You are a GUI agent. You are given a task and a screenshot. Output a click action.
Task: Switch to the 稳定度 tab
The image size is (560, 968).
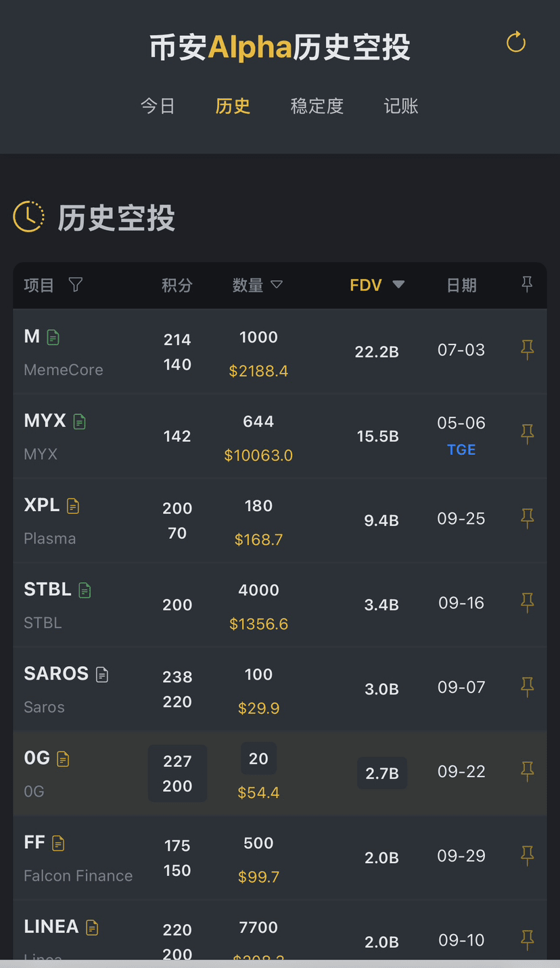[x=317, y=106]
